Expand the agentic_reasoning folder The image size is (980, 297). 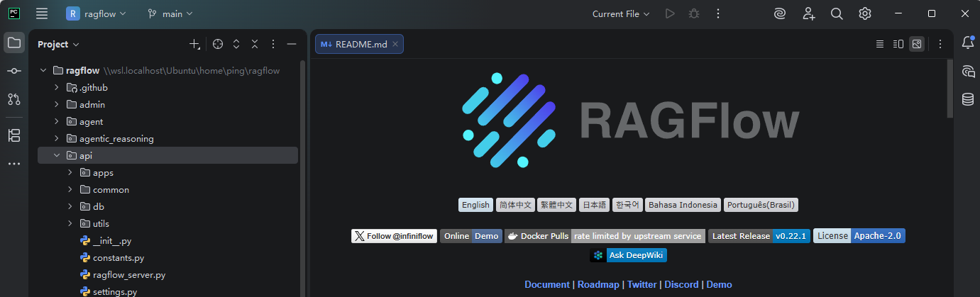(x=57, y=139)
